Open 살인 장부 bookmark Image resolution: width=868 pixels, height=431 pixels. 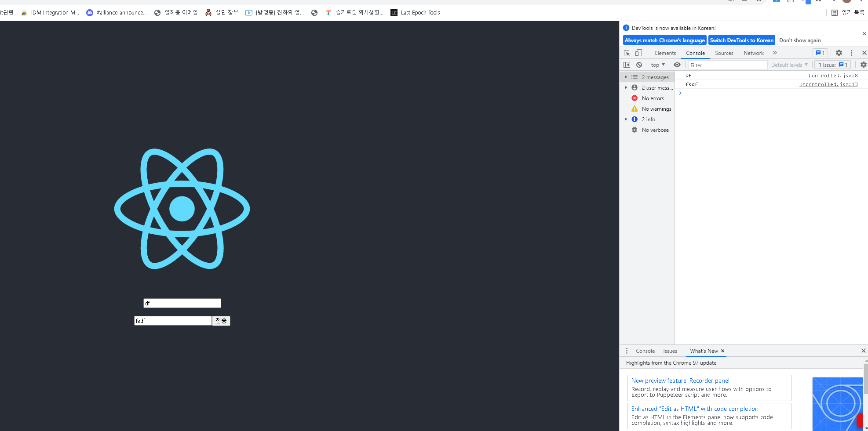click(222, 13)
